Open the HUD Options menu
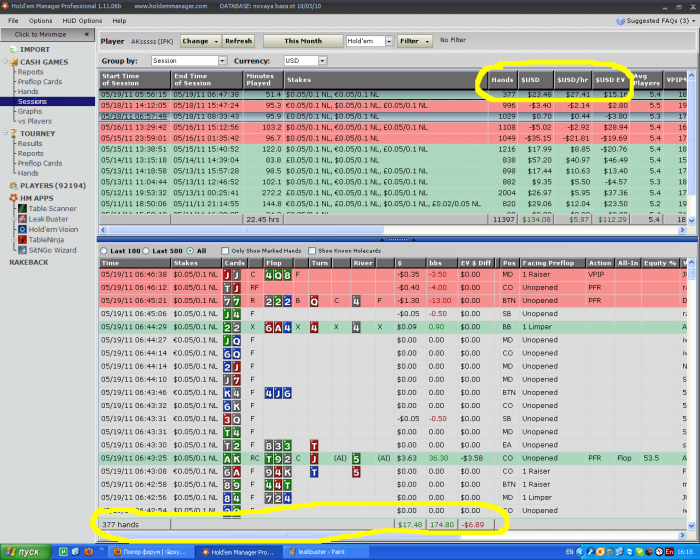700x560 pixels. click(x=82, y=21)
